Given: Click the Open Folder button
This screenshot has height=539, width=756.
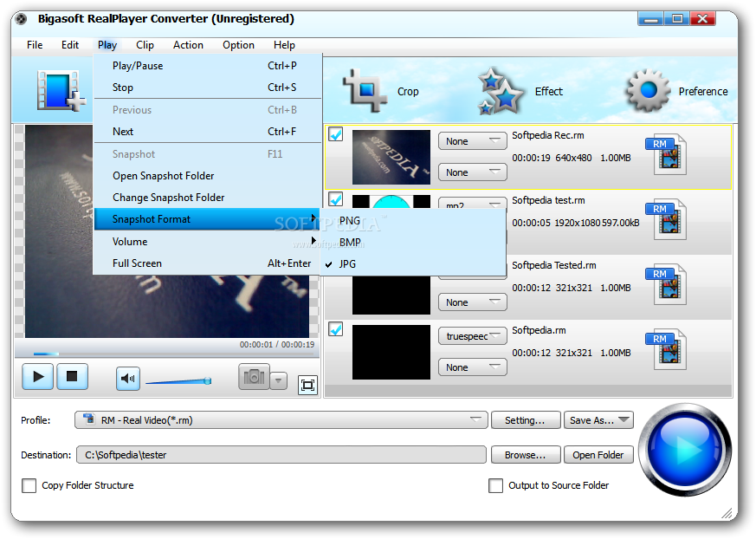Looking at the screenshot, I should pos(598,455).
